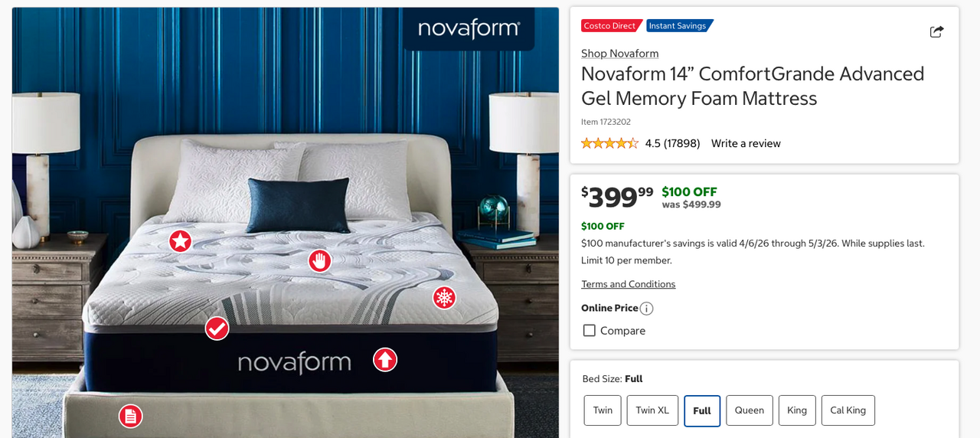
Task: Click the up-arrow hotspot icon
Action: (x=385, y=359)
